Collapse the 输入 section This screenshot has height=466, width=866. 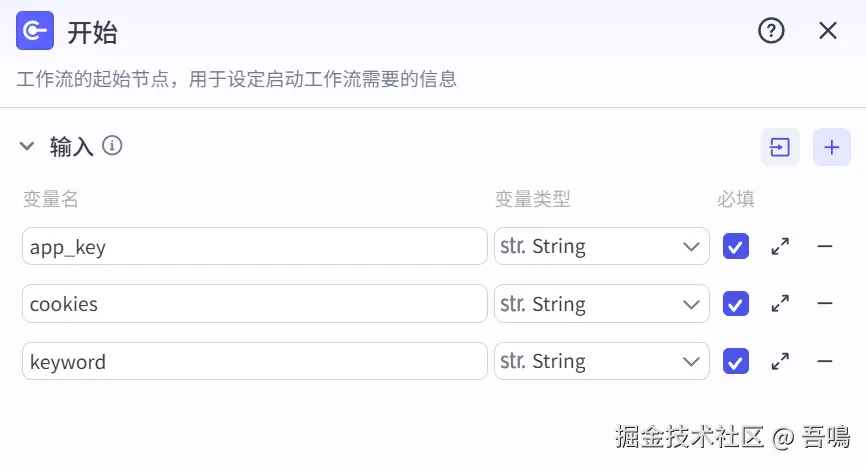(x=27, y=147)
